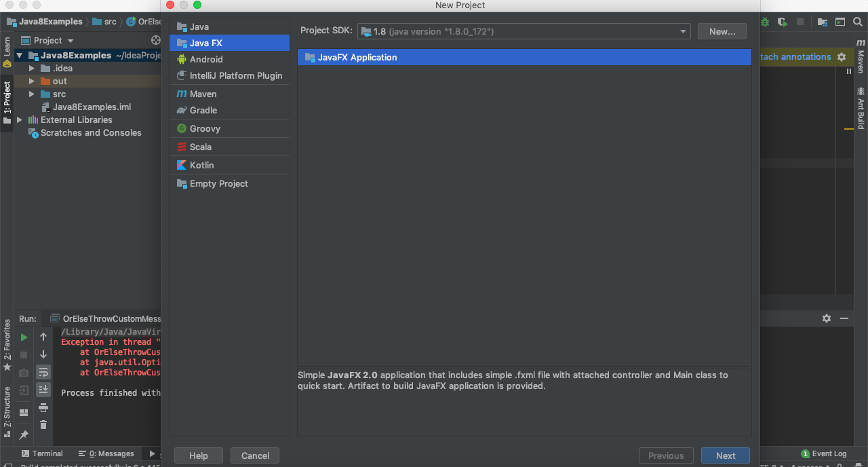Screen dimensions: 868x467
Task: Click the greyed Previous button
Action: click(x=666, y=455)
